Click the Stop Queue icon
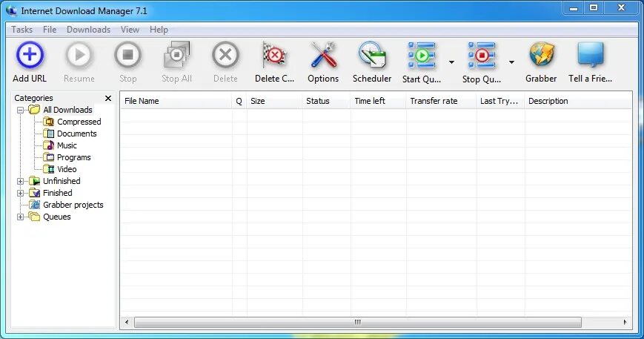 (482, 55)
